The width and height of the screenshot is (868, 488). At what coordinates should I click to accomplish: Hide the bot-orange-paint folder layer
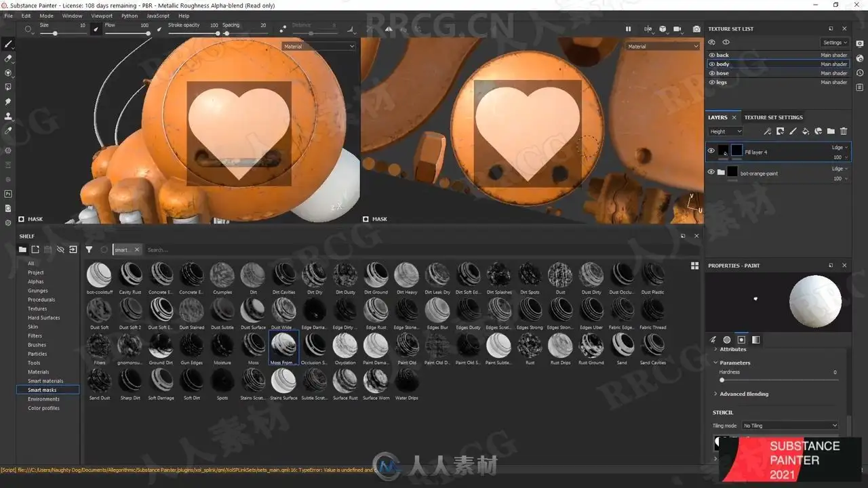[711, 172]
